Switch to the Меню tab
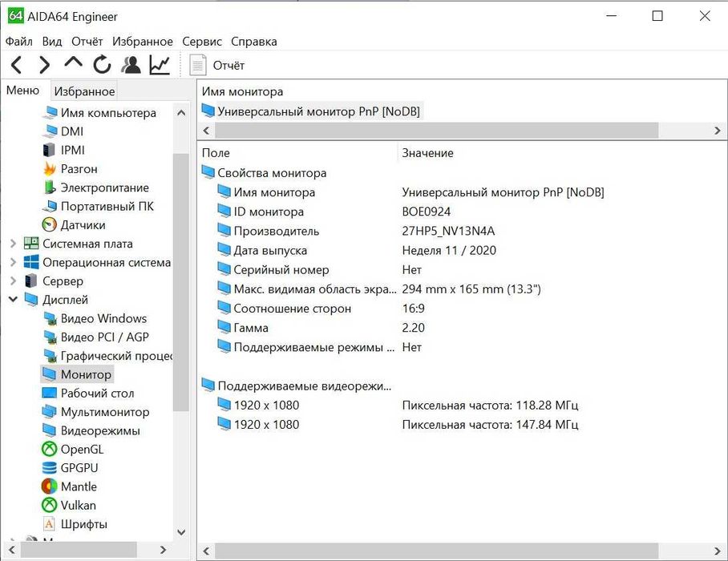Image resolution: width=728 pixels, height=561 pixels. [22, 90]
